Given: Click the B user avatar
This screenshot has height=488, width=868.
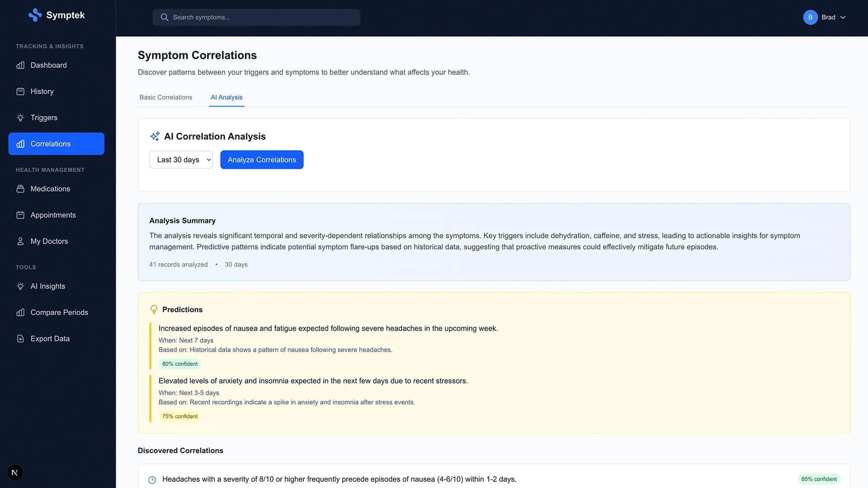Looking at the screenshot, I should pyautogui.click(x=810, y=17).
